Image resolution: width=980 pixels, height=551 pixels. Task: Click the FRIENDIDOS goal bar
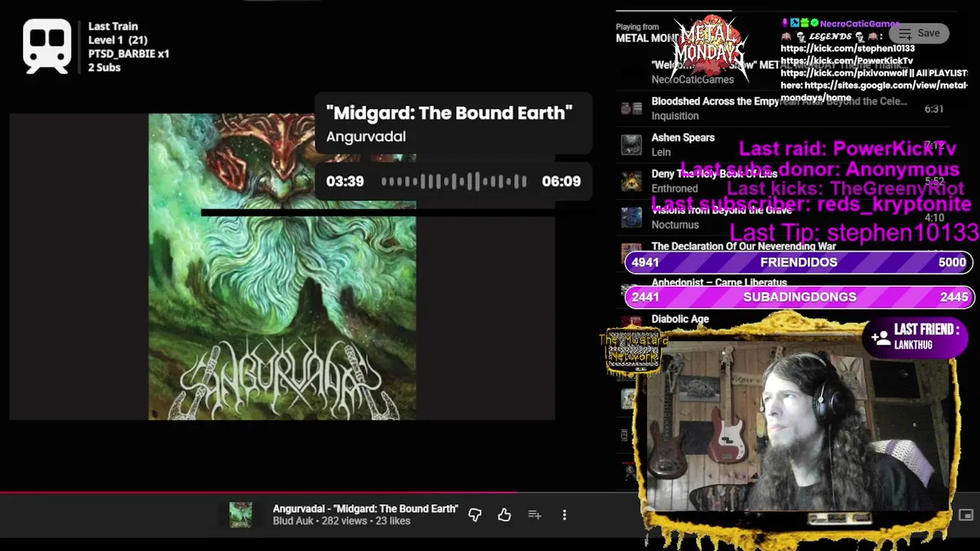799,262
